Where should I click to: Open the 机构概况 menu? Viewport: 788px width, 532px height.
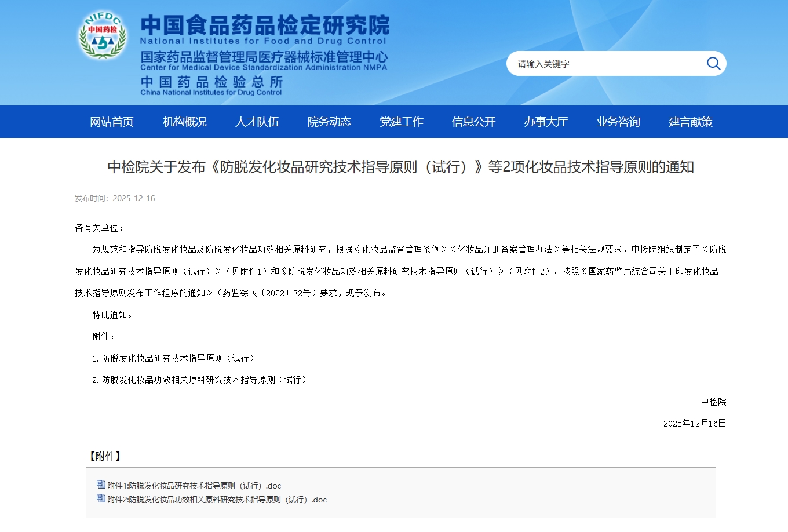[184, 122]
